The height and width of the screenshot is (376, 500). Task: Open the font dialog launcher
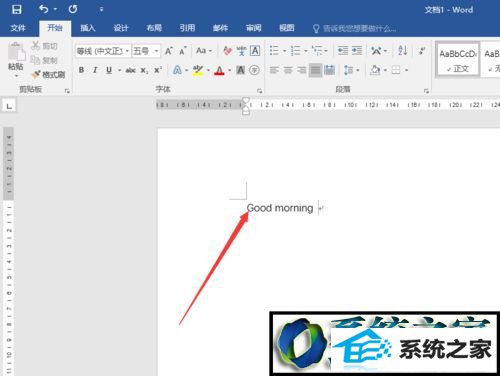point(260,91)
